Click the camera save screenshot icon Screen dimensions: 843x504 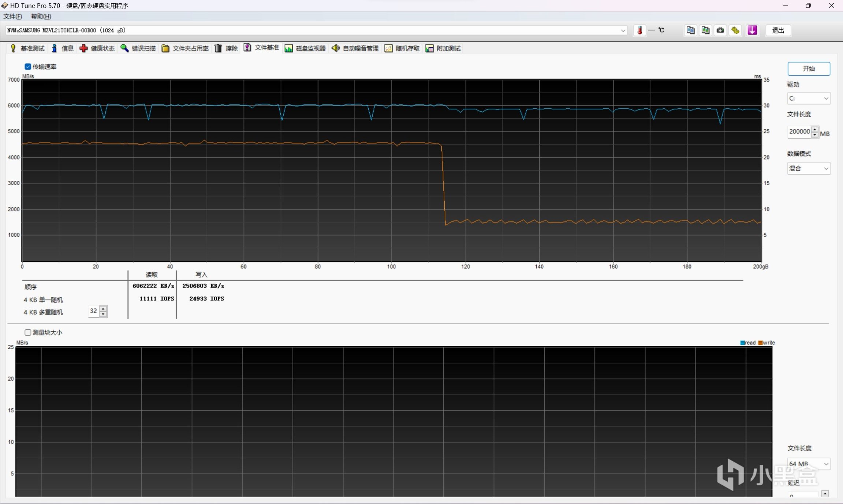coord(720,30)
